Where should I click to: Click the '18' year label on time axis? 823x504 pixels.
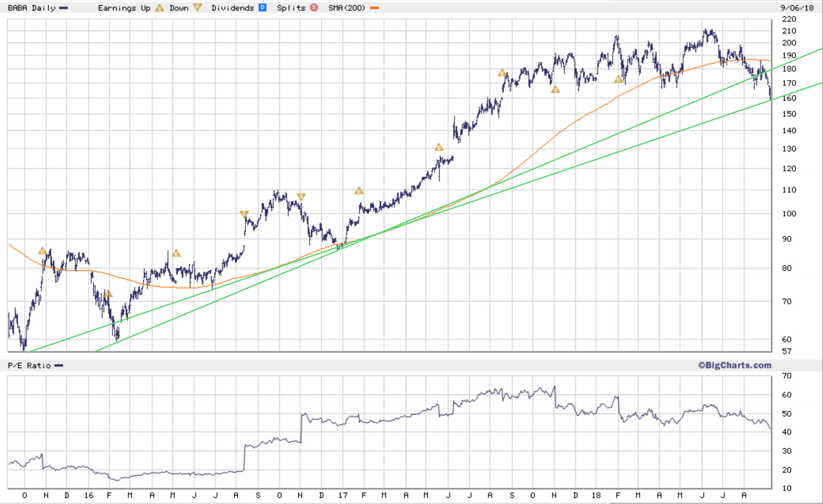click(596, 495)
